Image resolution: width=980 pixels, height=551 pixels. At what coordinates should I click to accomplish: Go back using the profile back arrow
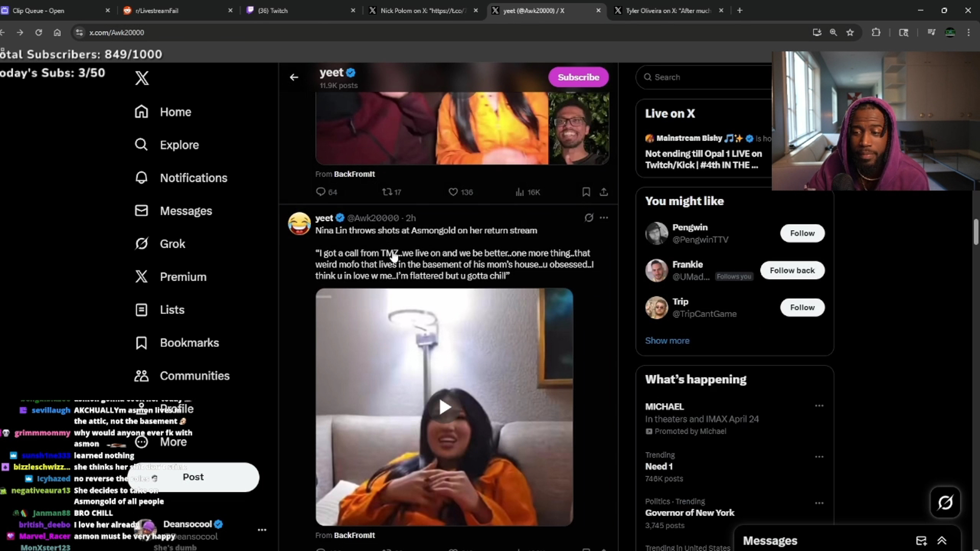click(294, 78)
